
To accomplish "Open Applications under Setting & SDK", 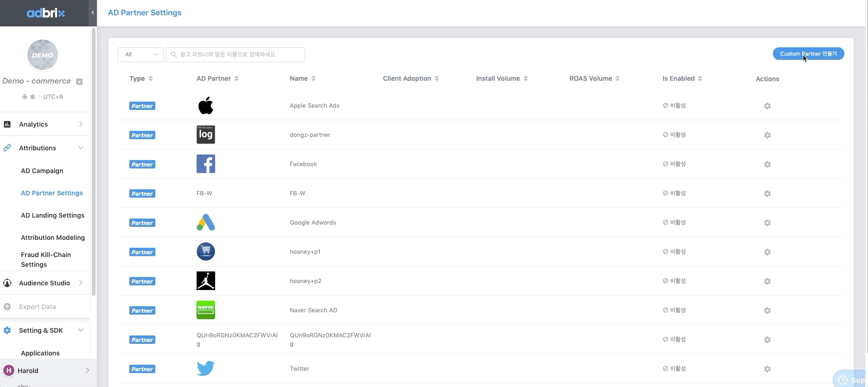I will 40,353.
